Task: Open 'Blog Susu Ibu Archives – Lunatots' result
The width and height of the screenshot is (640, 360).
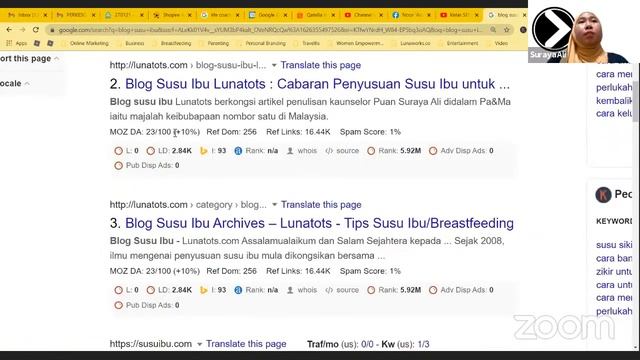Action: [x=319, y=223]
